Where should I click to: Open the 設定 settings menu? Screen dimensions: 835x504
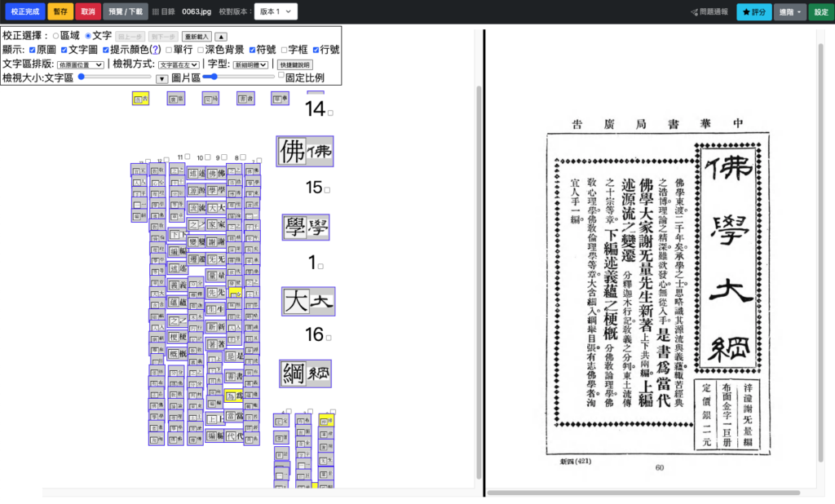point(820,12)
